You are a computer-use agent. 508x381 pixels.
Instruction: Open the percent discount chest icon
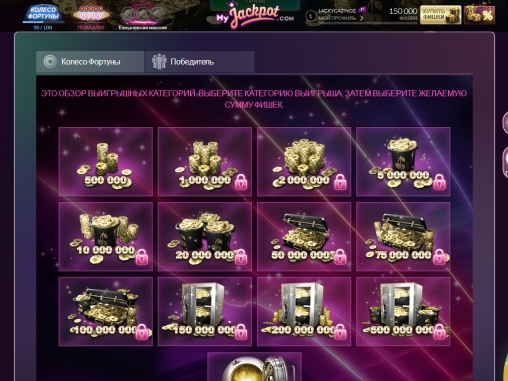[479, 14]
